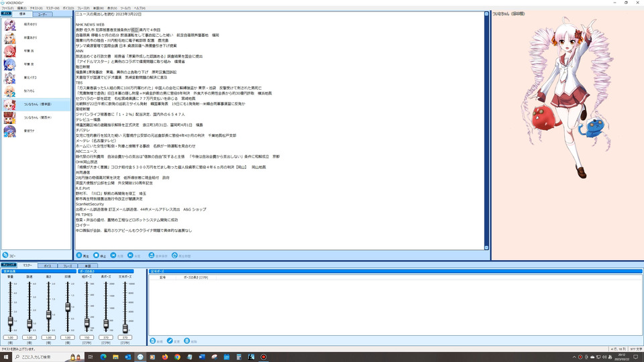Viewport: 644px width, 362px height.
Task: Select the ついなちゃん（標準語）voice avatar
Action: click(10, 105)
